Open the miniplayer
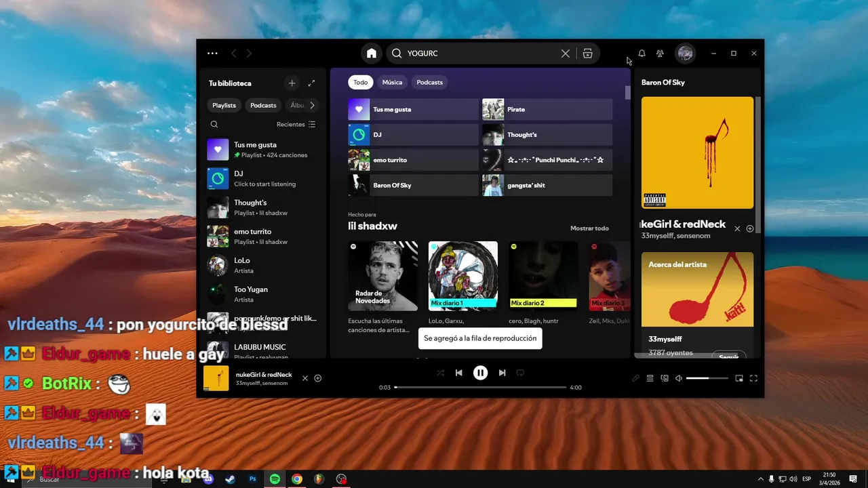 pyautogui.click(x=739, y=378)
